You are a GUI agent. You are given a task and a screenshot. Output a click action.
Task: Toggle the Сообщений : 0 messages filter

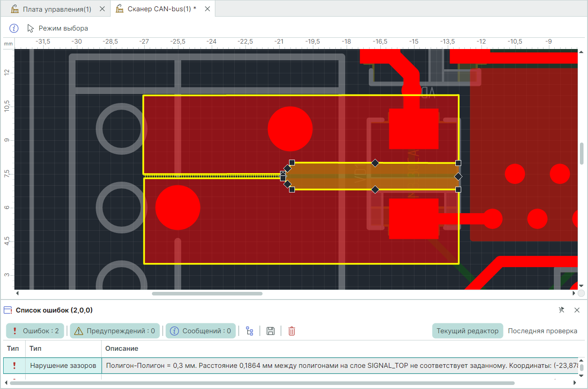[x=200, y=331]
